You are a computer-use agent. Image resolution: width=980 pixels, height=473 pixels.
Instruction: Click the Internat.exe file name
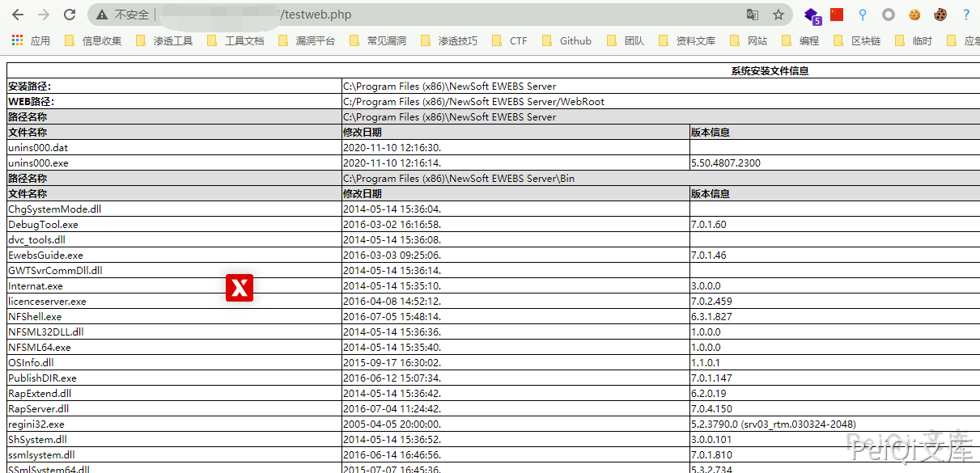point(35,286)
